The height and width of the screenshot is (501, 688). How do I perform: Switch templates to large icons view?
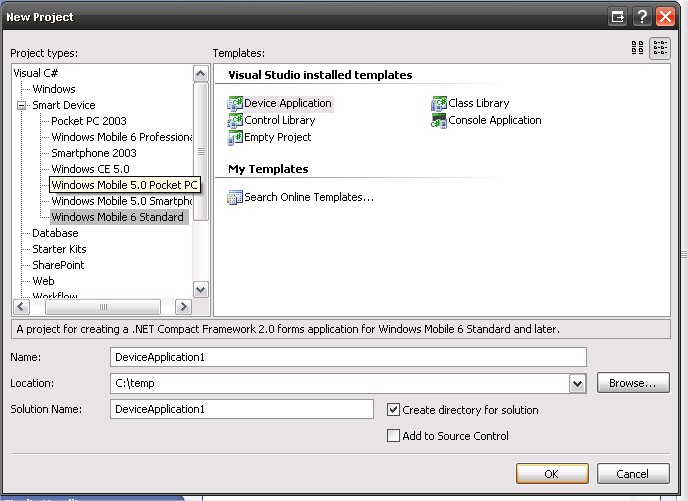coord(637,47)
